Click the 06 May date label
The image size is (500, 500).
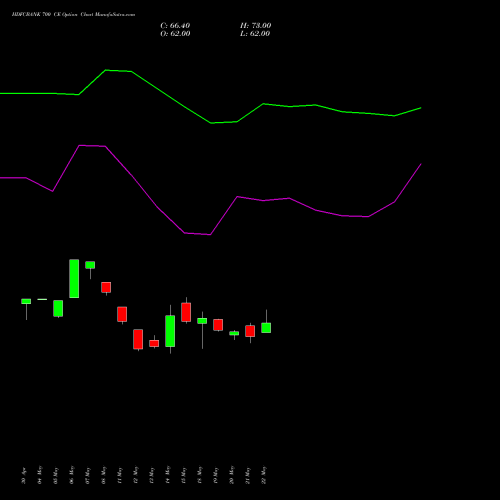point(72,476)
